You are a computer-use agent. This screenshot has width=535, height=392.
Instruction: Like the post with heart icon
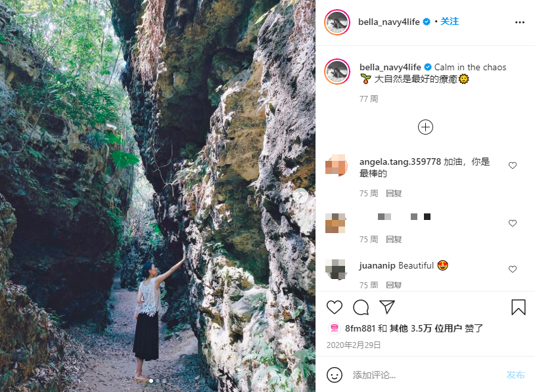335,307
